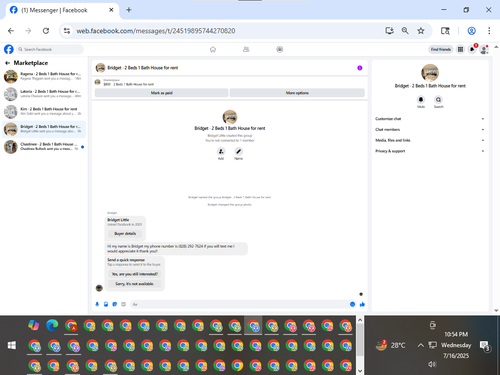Open the Groups tab icon in header
The width and height of the screenshot is (500, 375).
(280, 49)
